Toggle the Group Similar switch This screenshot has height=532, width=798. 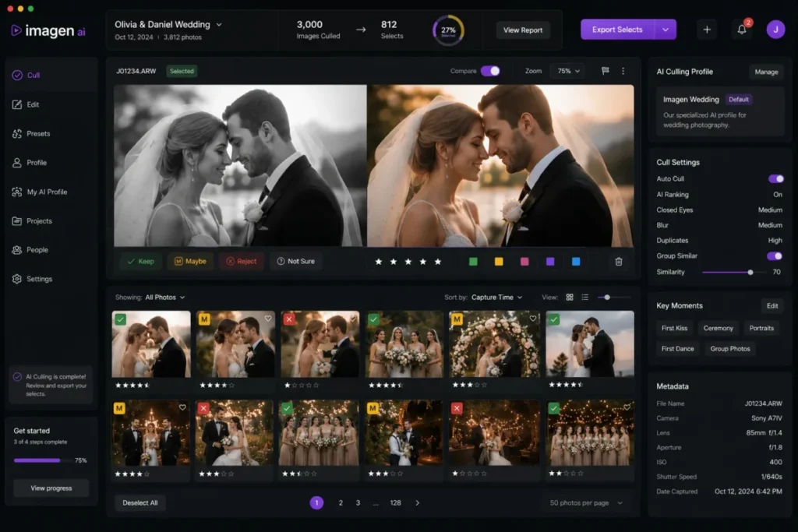(775, 255)
